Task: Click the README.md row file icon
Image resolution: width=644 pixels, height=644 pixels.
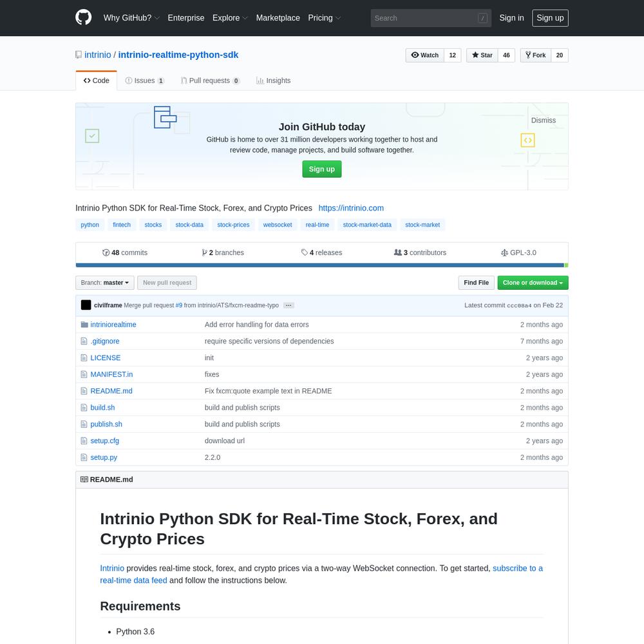Action: click(84, 391)
